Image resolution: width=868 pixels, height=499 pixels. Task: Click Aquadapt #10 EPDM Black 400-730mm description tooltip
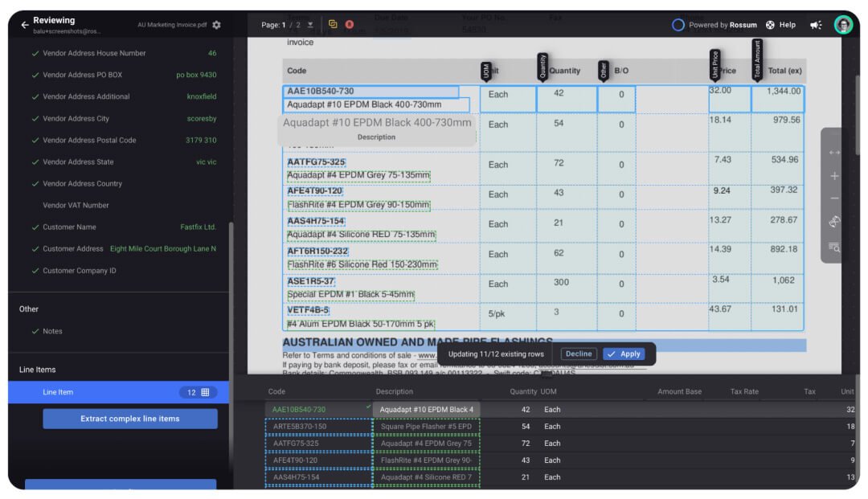pos(377,129)
